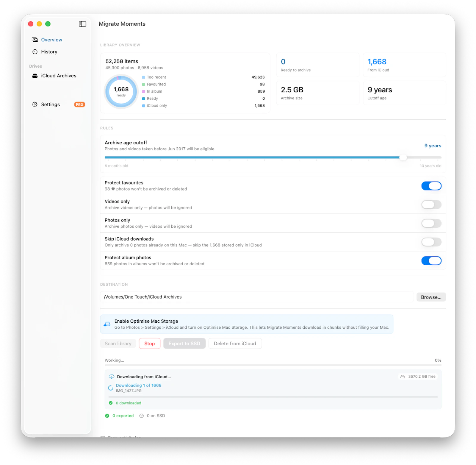Click the iCloud only legend square

(144, 106)
